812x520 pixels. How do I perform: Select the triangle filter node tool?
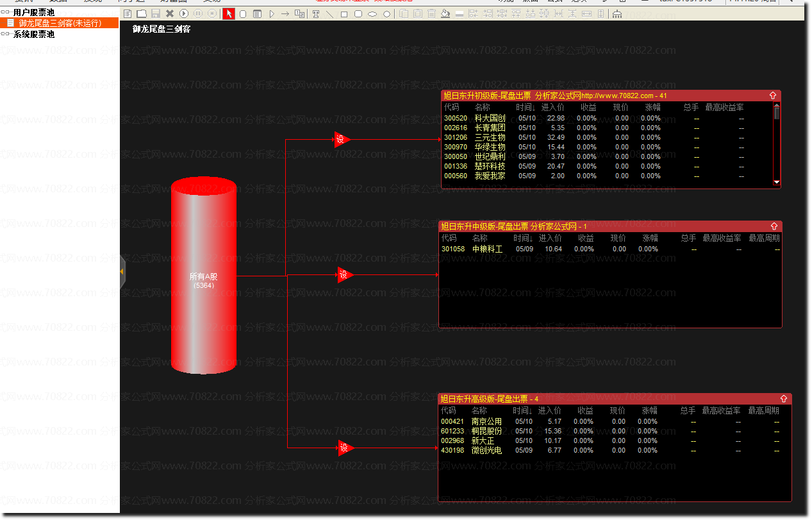[272, 13]
